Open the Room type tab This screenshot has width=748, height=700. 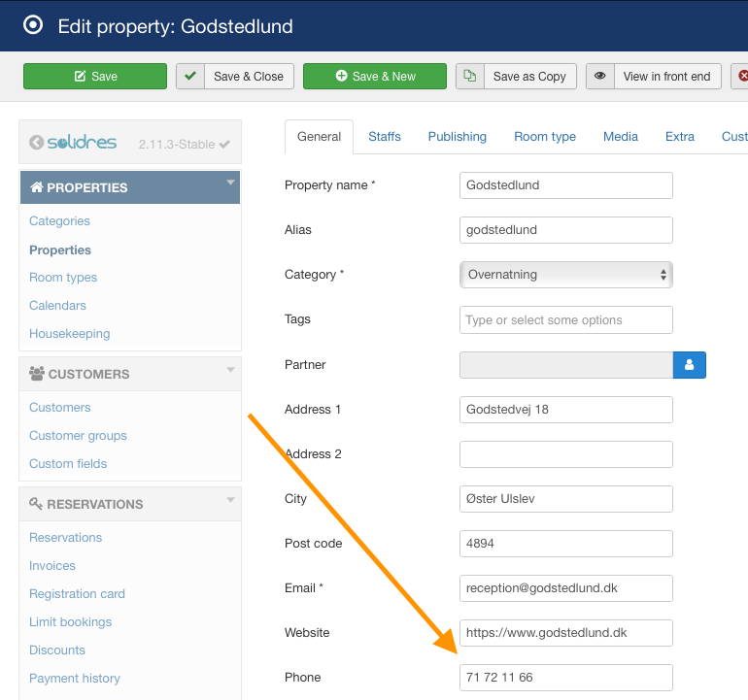[545, 137]
